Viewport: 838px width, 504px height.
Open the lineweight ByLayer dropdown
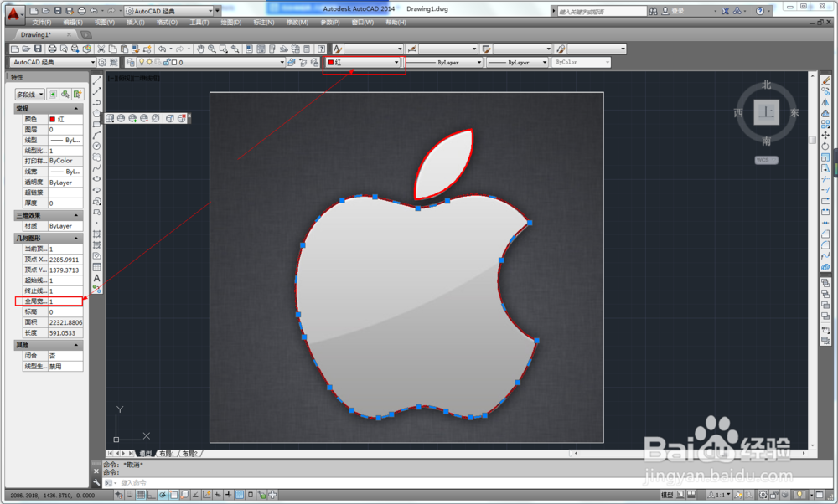[517, 63]
